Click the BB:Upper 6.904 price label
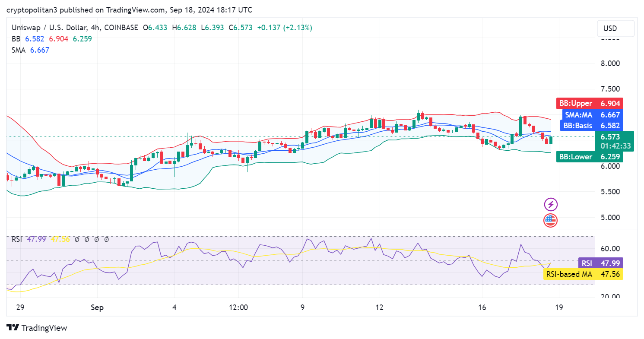Image resolution: width=644 pixels, height=339 pixels. click(589, 104)
